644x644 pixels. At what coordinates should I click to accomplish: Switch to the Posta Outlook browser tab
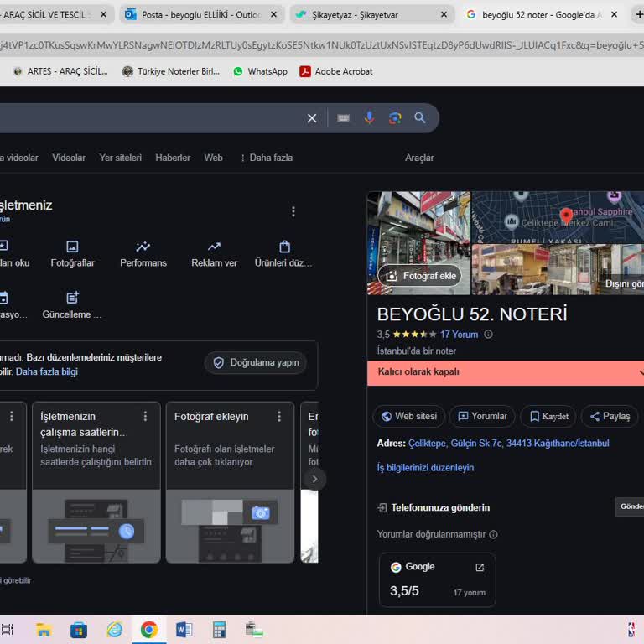pyautogui.click(x=201, y=15)
